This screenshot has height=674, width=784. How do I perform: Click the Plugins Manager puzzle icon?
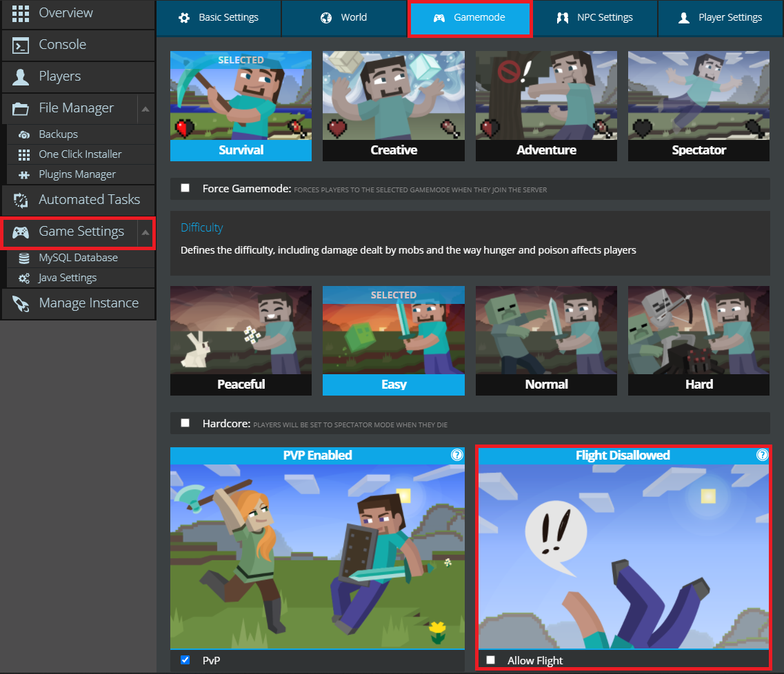(x=24, y=175)
